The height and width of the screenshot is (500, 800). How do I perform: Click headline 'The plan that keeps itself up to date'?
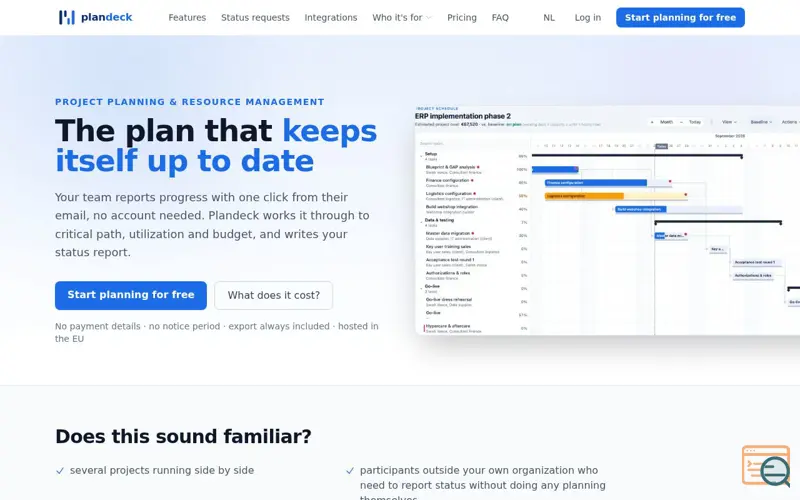(x=216, y=146)
